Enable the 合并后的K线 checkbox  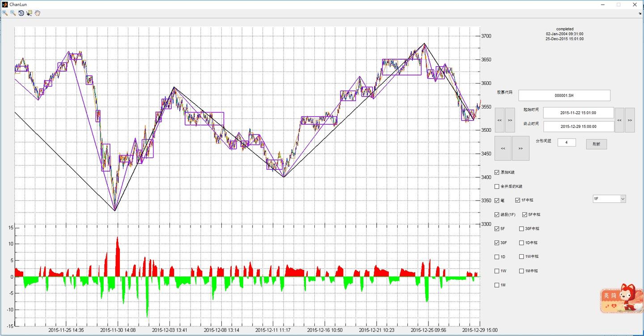pos(497,186)
